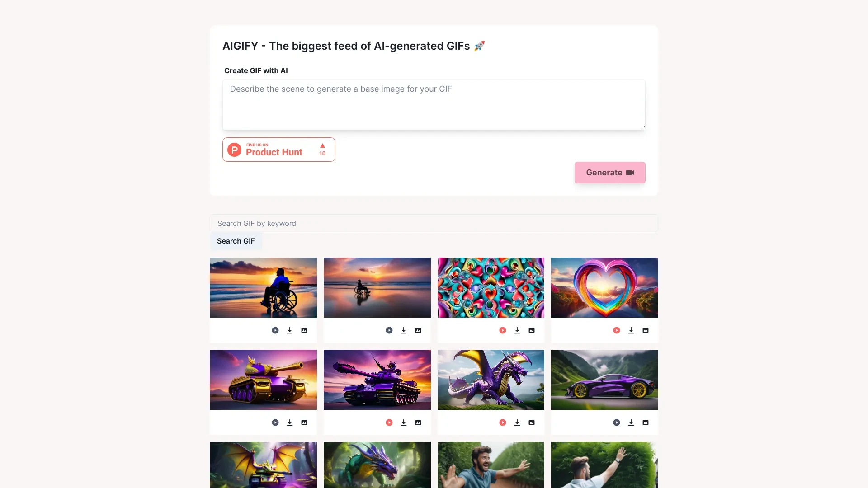Click the play icon on golden tank GIF
The width and height of the screenshot is (868, 488).
(x=275, y=422)
